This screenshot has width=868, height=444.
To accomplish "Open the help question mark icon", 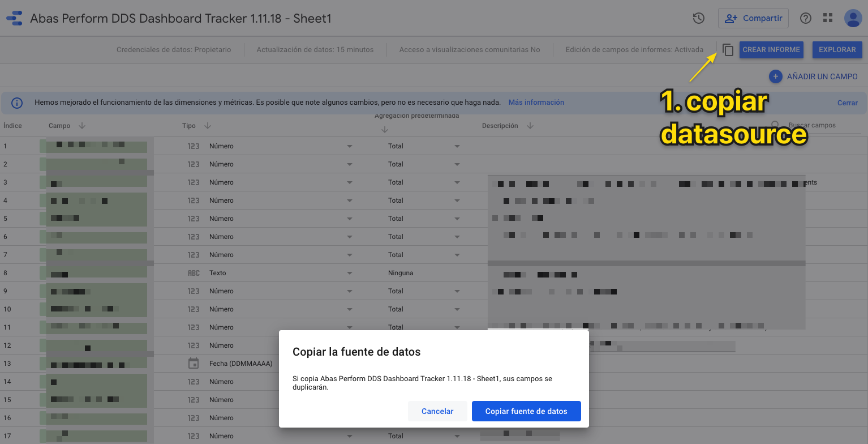I will click(806, 18).
